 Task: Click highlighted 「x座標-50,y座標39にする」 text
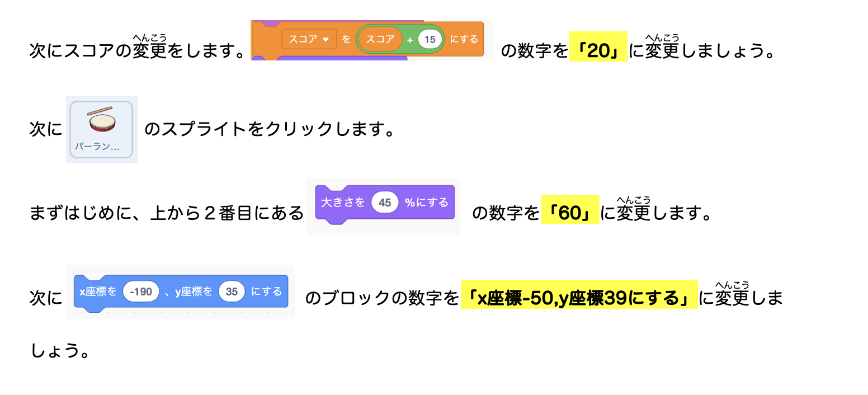(579, 298)
